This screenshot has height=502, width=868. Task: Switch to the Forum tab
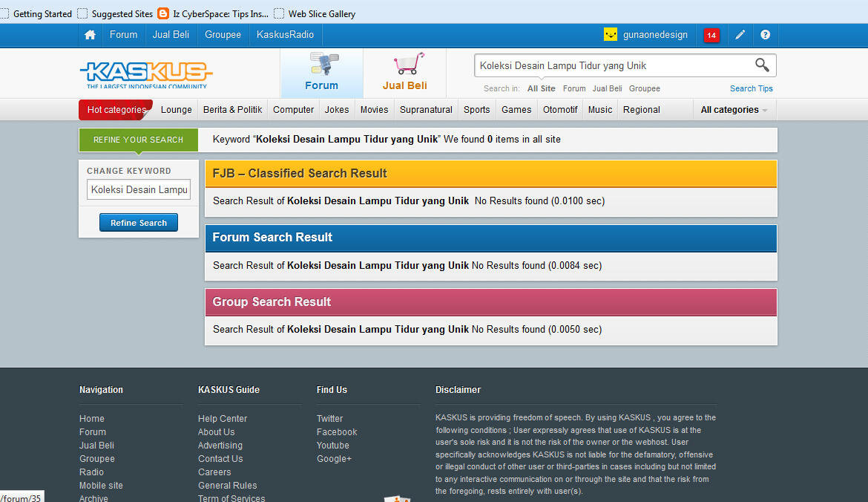pyautogui.click(x=321, y=73)
